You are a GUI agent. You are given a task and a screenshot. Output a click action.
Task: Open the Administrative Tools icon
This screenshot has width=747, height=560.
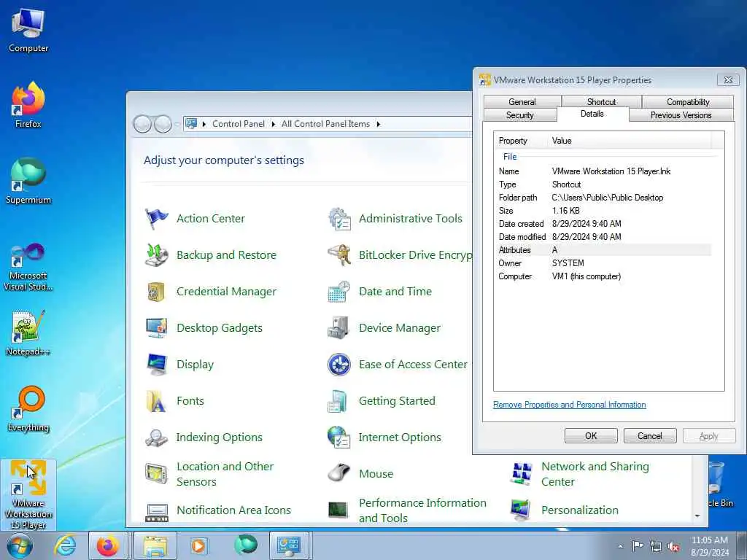tap(339, 219)
